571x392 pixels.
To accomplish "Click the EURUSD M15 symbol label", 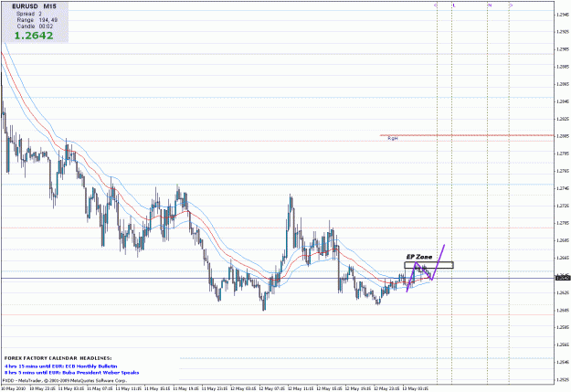I will click(34, 6).
